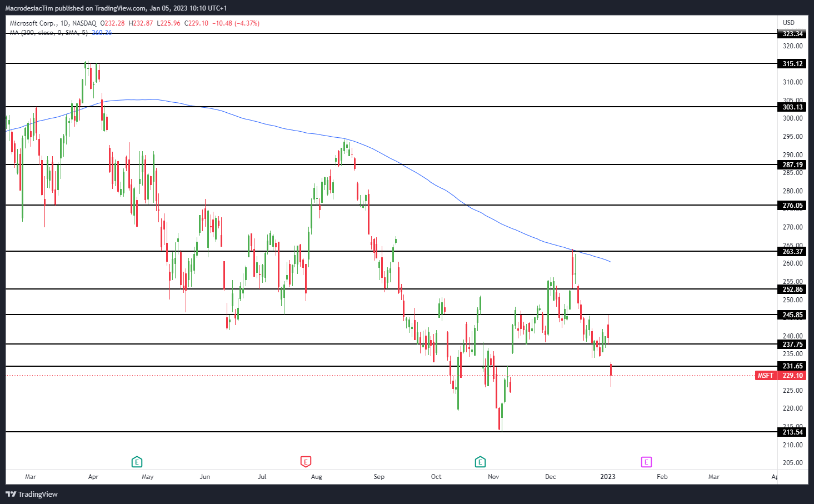Select the 287.19 horizontal line label
814x504 pixels.
(792, 165)
